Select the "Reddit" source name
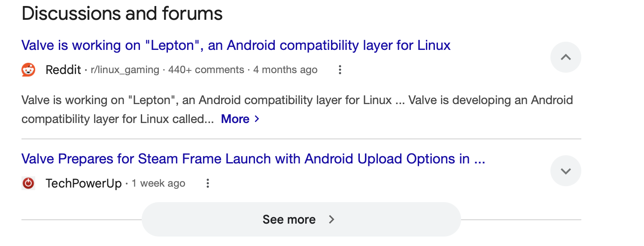This screenshot has height=246, width=644. 63,70
